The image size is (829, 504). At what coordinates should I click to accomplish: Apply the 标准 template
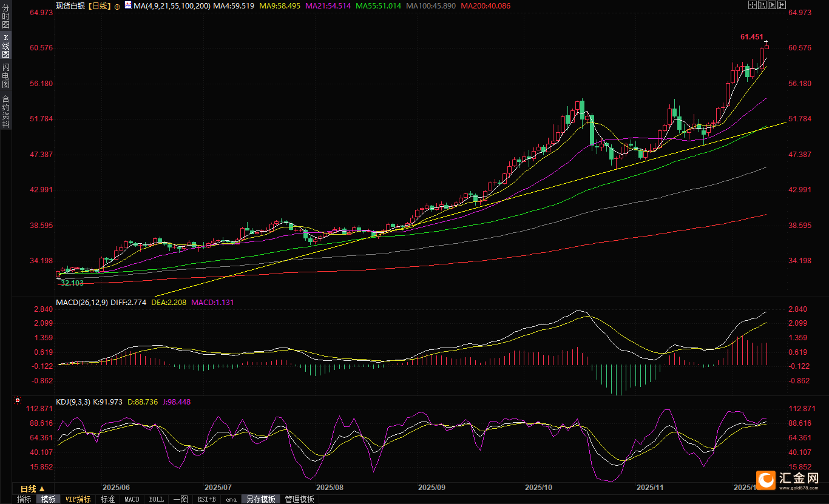tap(107, 499)
